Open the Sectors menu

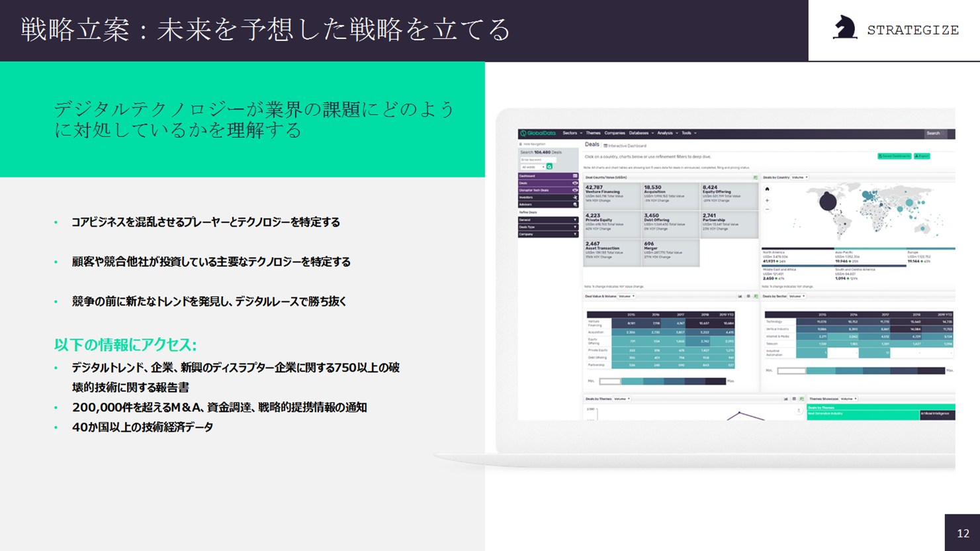(x=572, y=133)
